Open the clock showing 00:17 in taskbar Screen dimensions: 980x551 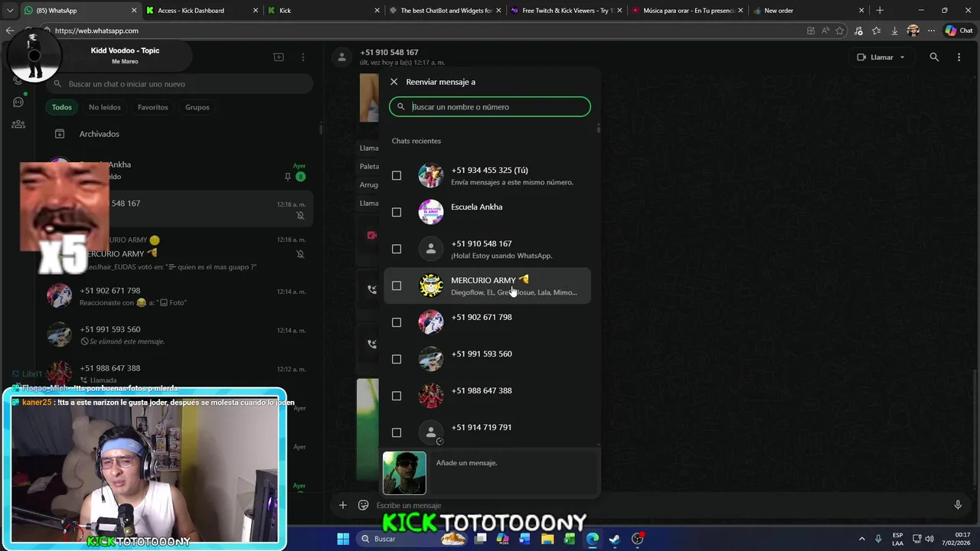click(957, 539)
